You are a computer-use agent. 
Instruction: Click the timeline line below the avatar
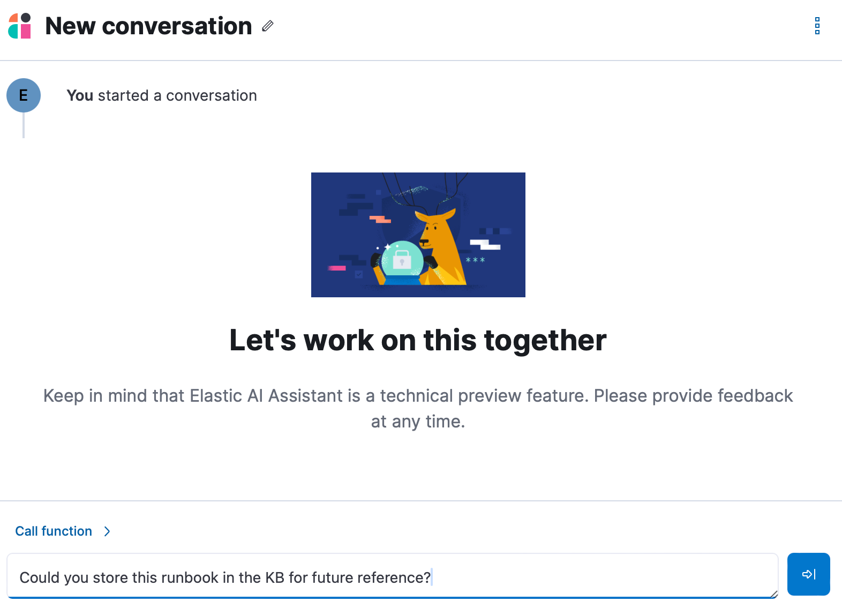click(24, 126)
